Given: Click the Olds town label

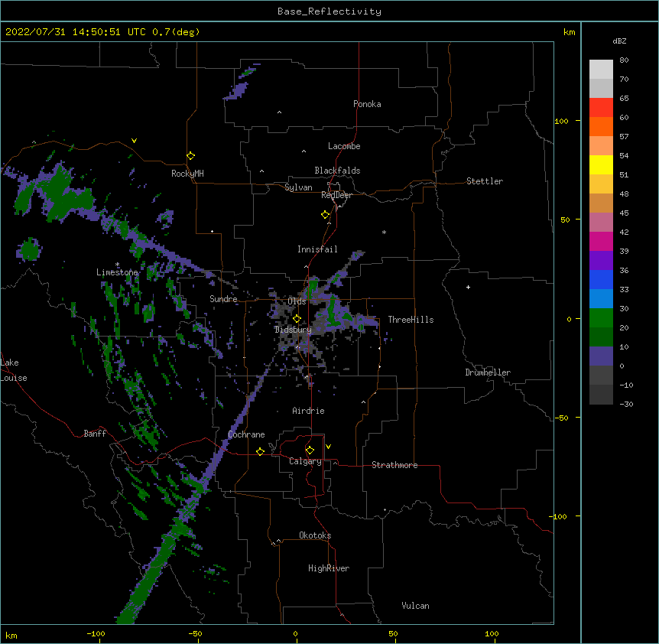Looking at the screenshot, I should click(x=297, y=301).
